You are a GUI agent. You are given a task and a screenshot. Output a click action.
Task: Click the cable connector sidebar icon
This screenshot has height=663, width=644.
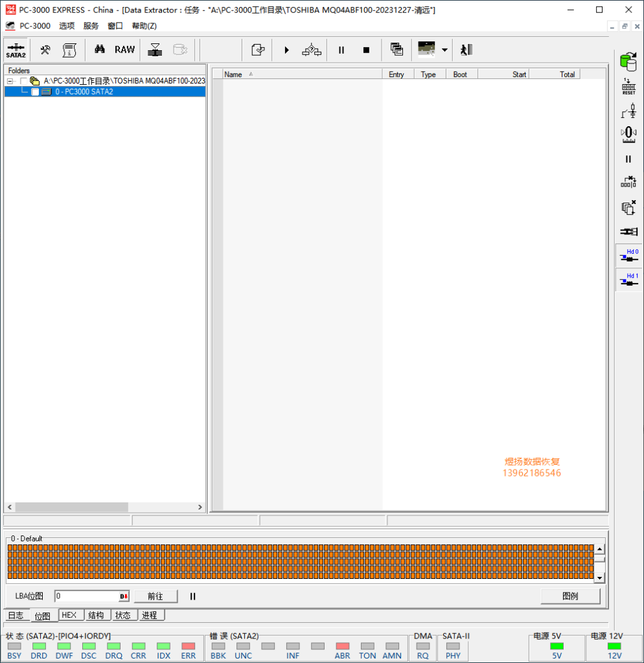pos(628,232)
